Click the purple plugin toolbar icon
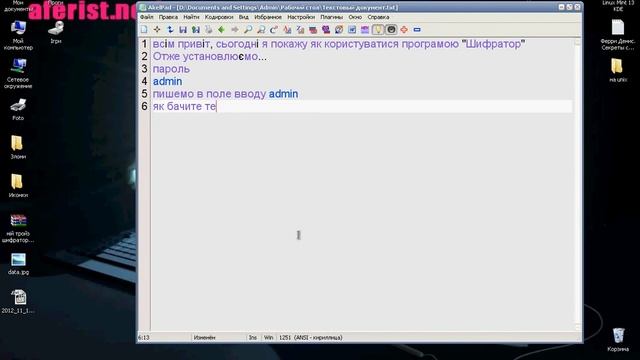Image resolution: width=640 pixels, height=360 pixels. coord(326,29)
